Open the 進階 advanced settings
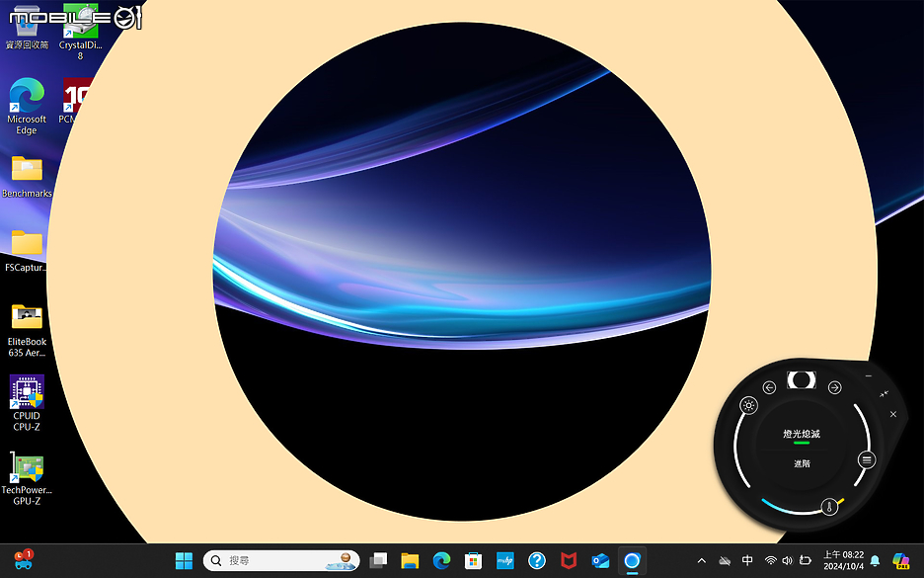 pyautogui.click(x=802, y=463)
